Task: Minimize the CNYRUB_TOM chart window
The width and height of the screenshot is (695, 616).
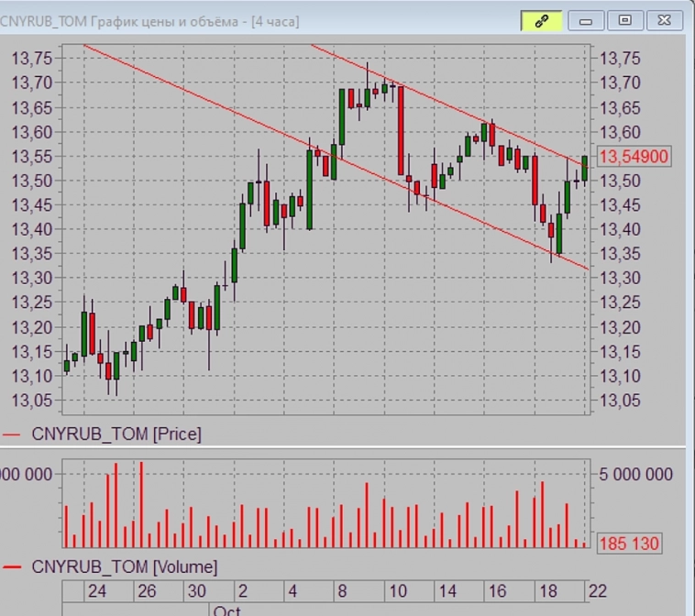Action: (586, 21)
